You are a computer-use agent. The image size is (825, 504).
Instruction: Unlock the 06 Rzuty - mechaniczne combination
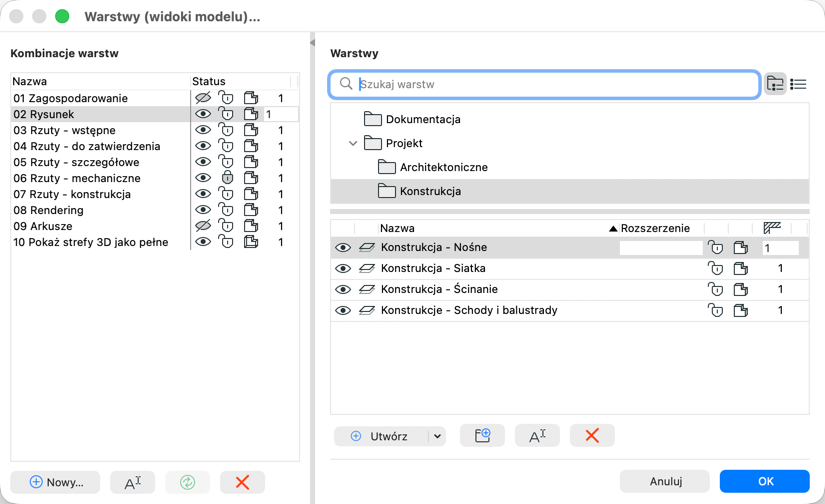[227, 178]
